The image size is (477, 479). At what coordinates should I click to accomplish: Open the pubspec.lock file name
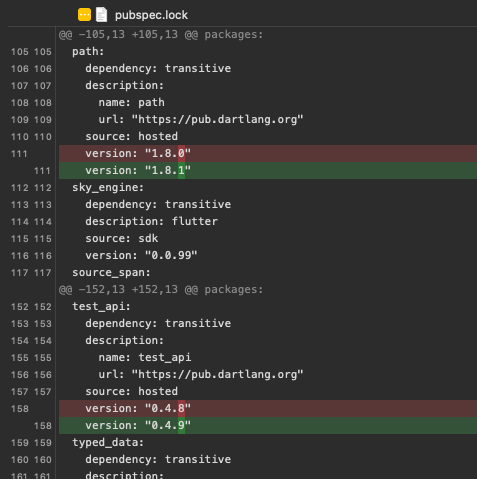(x=151, y=15)
